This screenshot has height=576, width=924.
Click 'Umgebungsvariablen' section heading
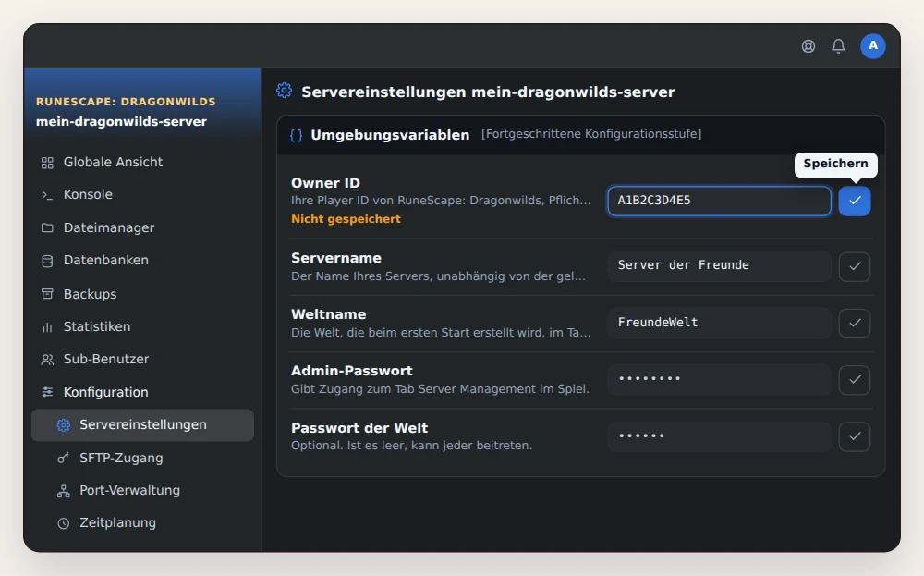coord(390,135)
